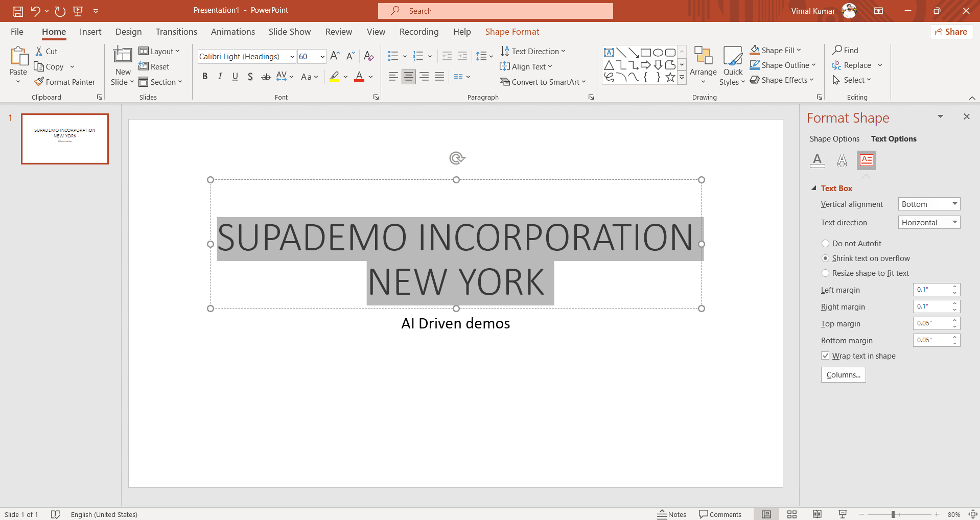This screenshot has width=980, height=520.
Task: Open the Text Effects icon in pane
Action: click(x=842, y=160)
